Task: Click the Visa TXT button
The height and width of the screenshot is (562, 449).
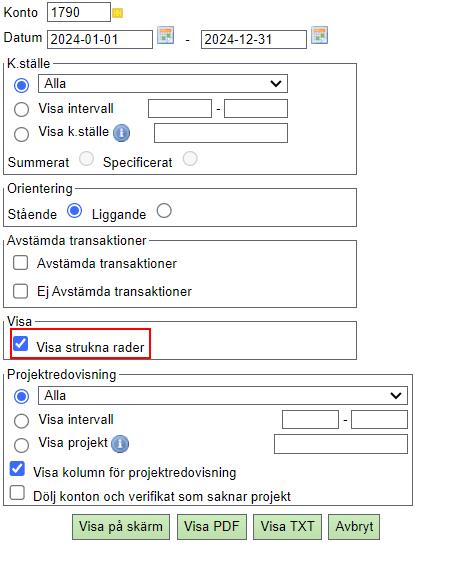Action: (287, 527)
